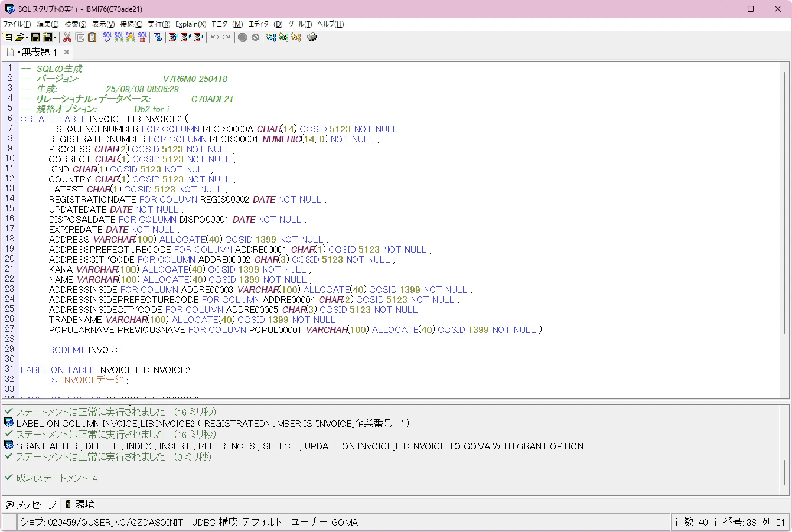Click the first hourglass toolbar icon
792x532 pixels.
pyautogui.click(x=174, y=37)
